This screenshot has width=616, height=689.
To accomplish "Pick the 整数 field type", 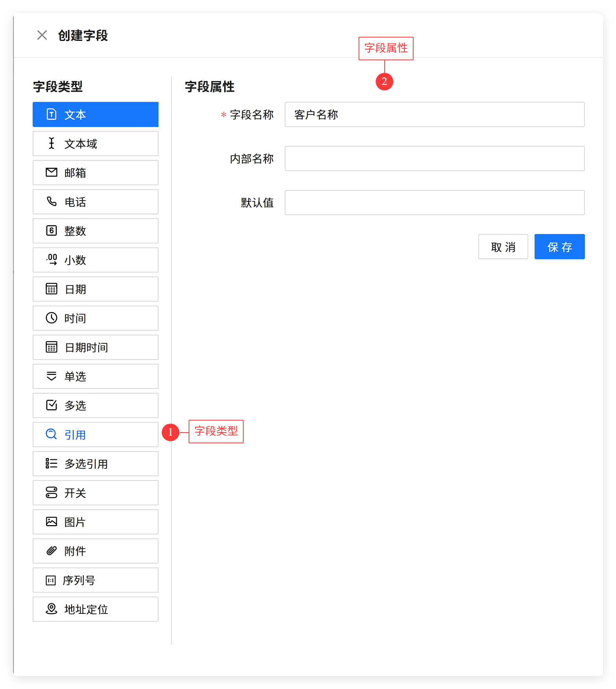I will [96, 231].
